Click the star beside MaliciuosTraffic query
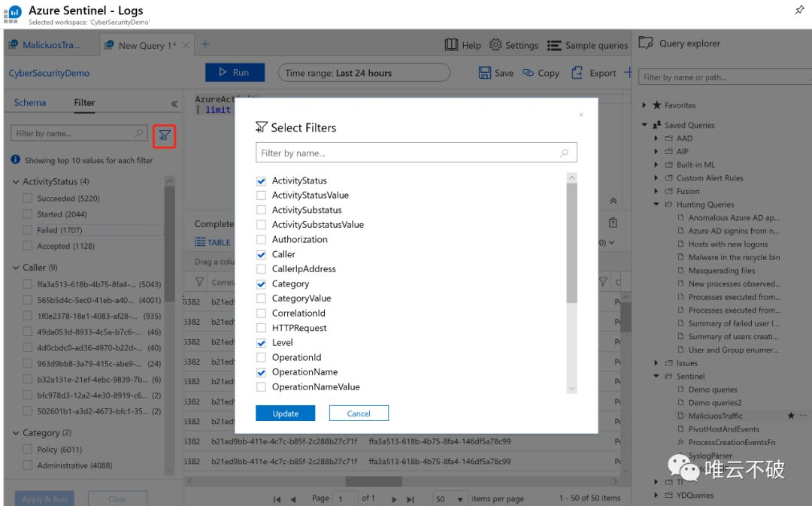 coord(791,415)
